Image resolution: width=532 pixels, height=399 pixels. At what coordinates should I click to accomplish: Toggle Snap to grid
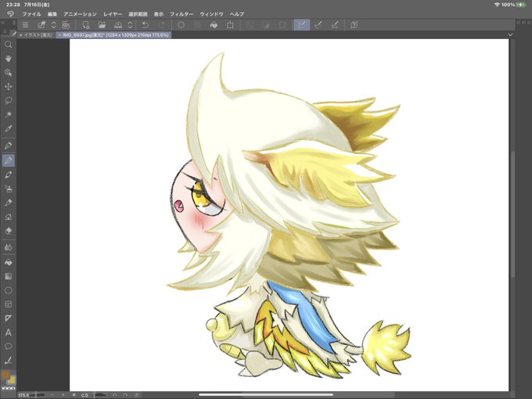(335, 25)
